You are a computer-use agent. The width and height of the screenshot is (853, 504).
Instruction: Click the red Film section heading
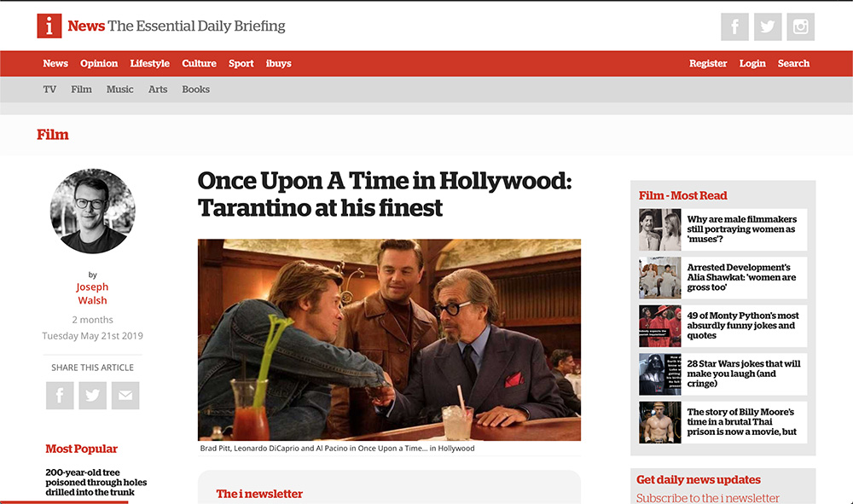click(x=53, y=135)
